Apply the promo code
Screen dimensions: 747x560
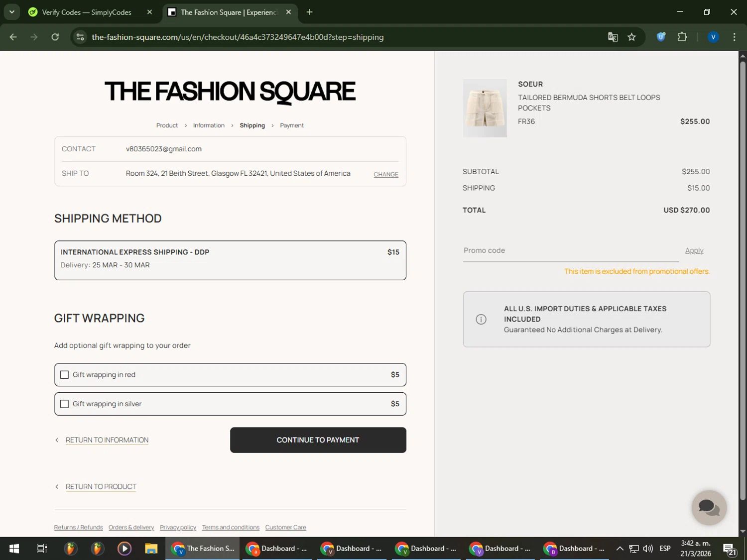[x=694, y=250]
